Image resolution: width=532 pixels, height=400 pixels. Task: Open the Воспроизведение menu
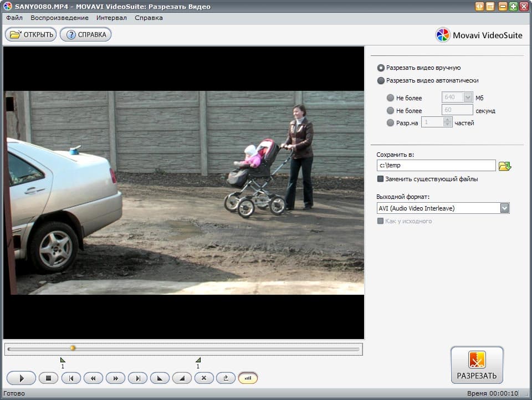[x=59, y=18]
